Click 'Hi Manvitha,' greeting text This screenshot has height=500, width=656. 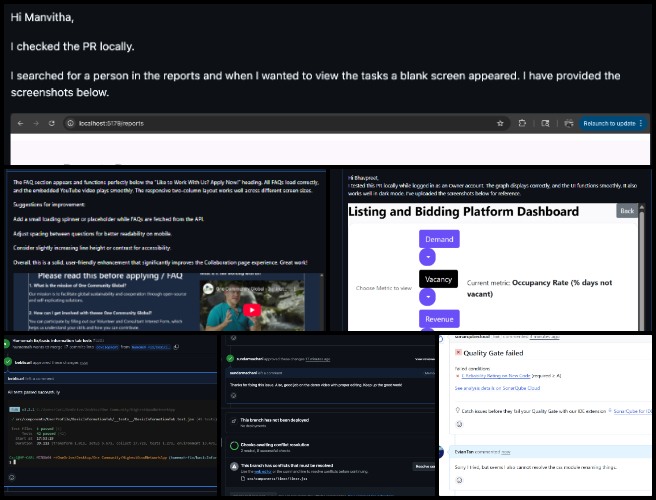(42, 17)
